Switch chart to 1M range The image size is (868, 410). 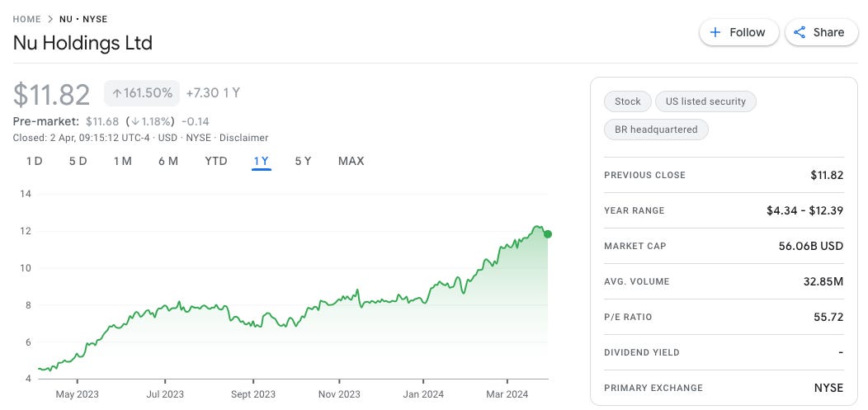pyautogui.click(x=122, y=161)
